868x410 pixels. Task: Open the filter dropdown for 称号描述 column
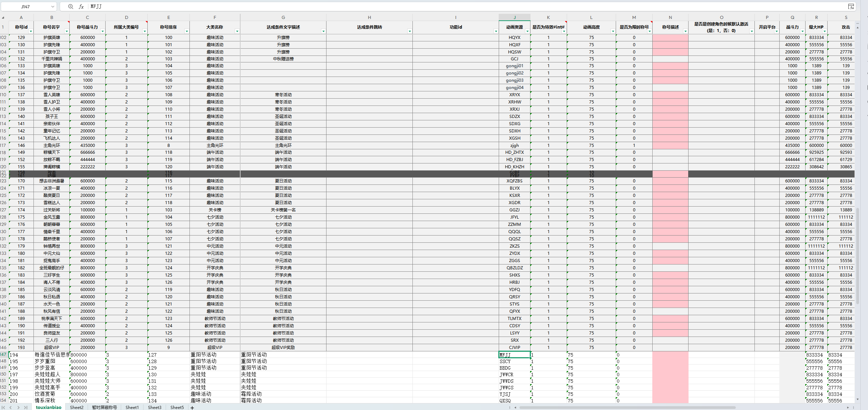click(685, 31)
